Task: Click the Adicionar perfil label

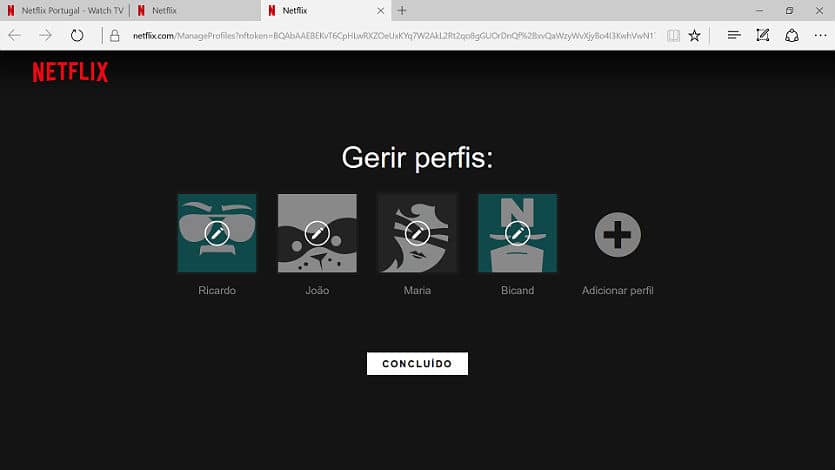Action: 617,291
